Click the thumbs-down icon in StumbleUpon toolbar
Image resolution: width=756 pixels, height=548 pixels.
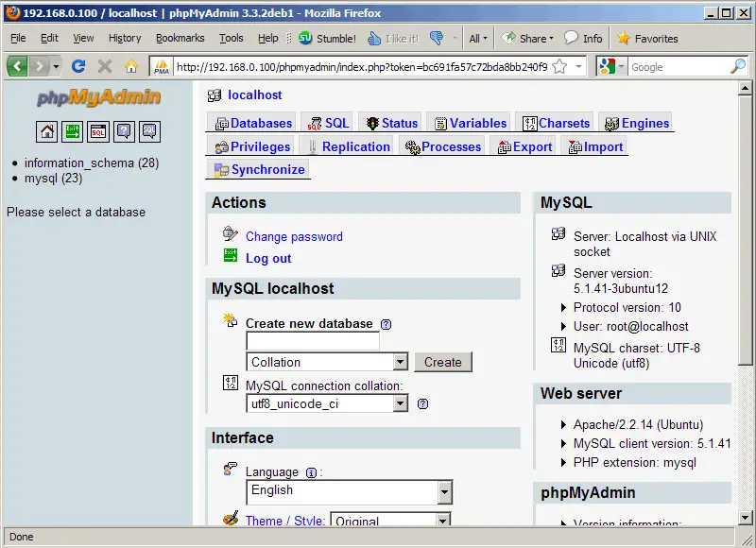pos(437,38)
